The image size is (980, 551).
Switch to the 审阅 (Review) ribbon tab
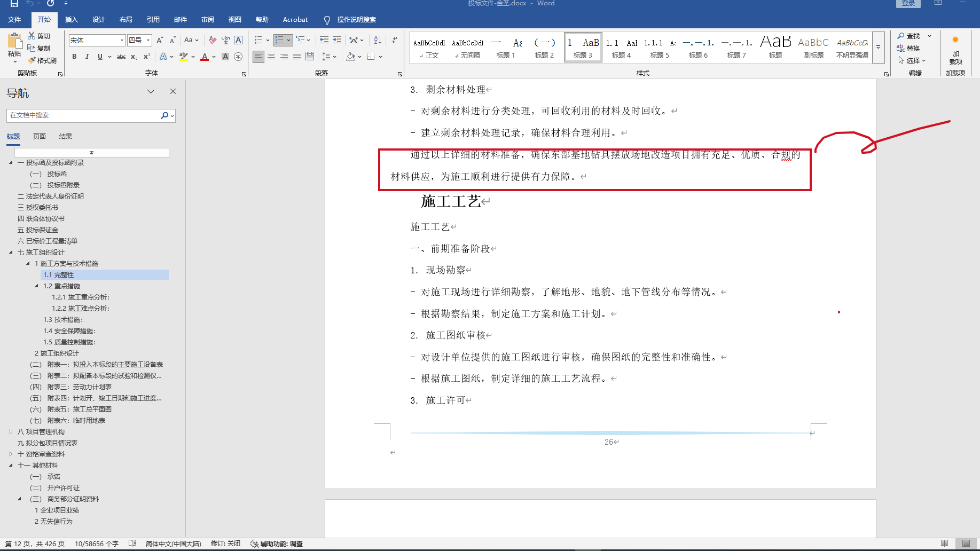(207, 20)
